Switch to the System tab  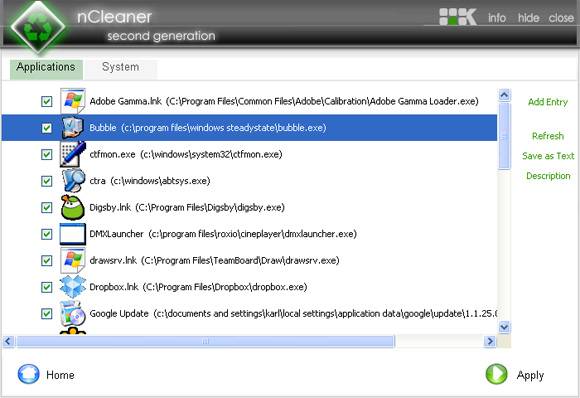pyautogui.click(x=121, y=69)
